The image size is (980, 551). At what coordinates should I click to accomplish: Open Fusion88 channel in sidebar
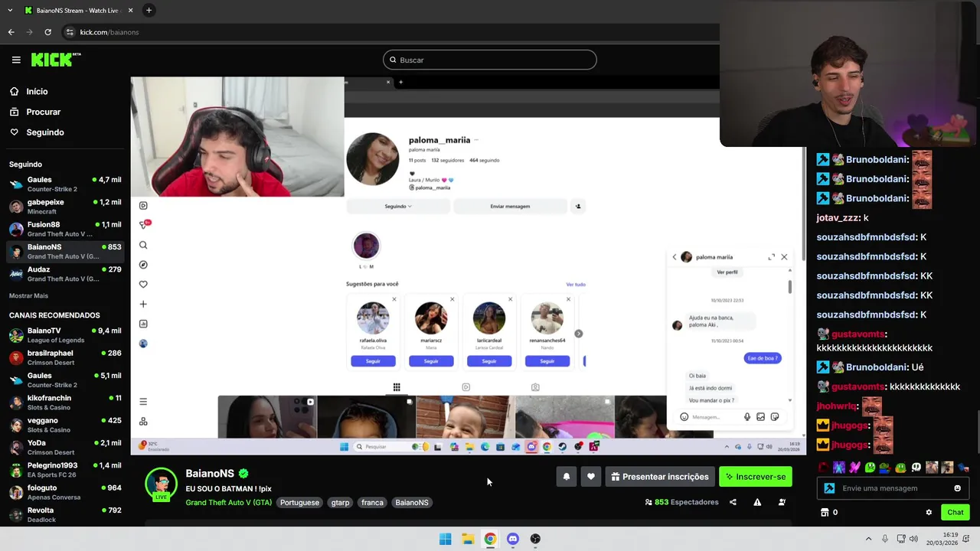(66, 229)
